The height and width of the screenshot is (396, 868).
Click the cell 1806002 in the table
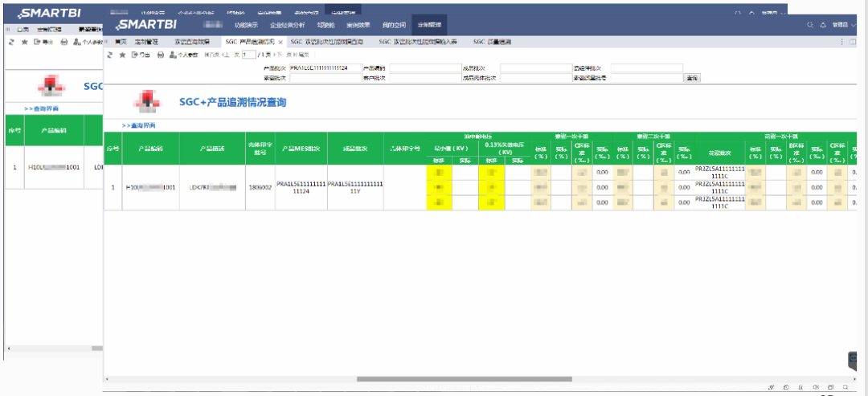[x=260, y=187]
